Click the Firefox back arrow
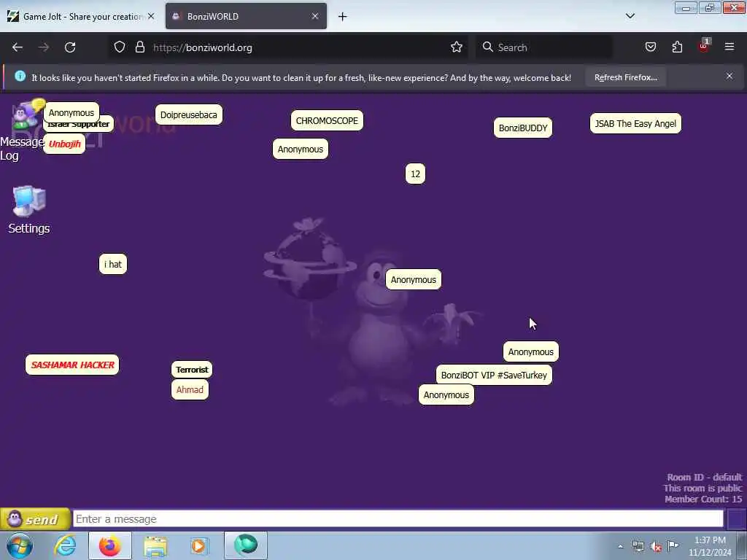The height and width of the screenshot is (560, 747). point(18,47)
